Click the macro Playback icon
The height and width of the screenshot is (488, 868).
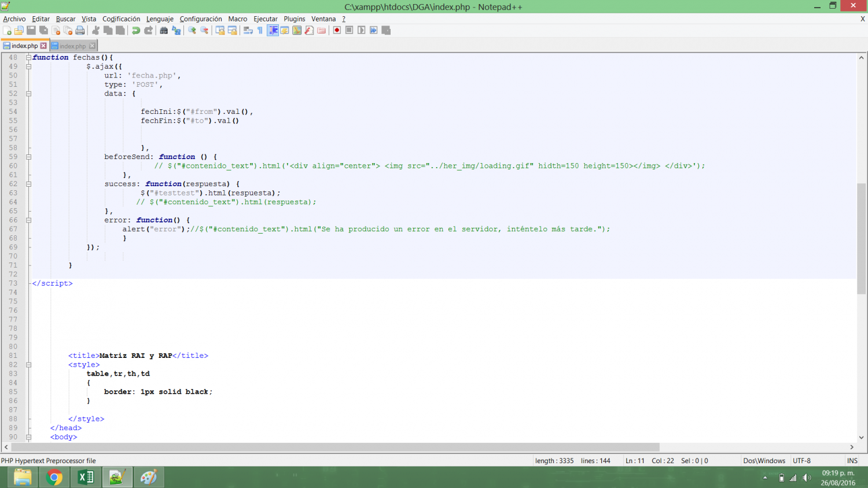pos(361,30)
